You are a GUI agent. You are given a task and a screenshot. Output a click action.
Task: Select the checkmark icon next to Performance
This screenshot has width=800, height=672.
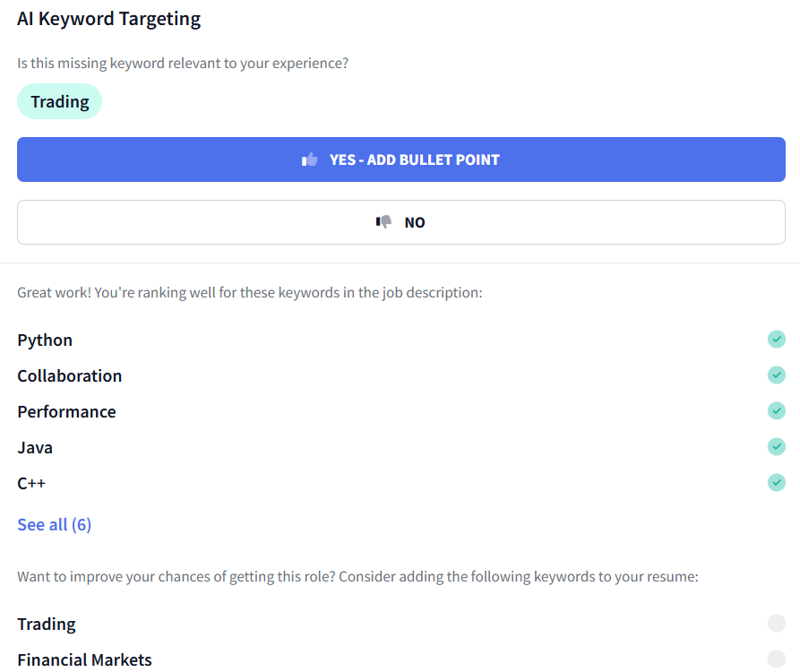[777, 411]
